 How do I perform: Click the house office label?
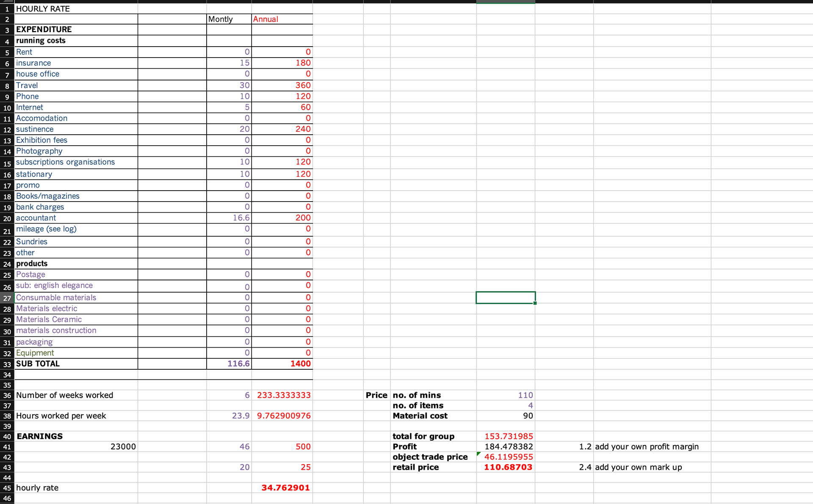pyautogui.click(x=76, y=74)
